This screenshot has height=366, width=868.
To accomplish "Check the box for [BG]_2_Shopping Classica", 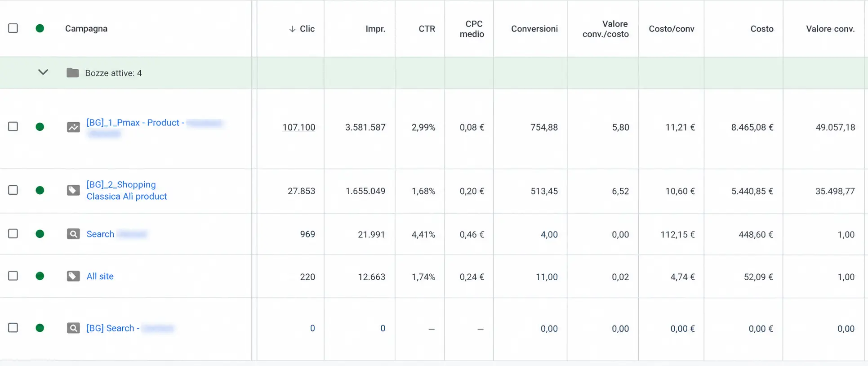I will (13, 190).
